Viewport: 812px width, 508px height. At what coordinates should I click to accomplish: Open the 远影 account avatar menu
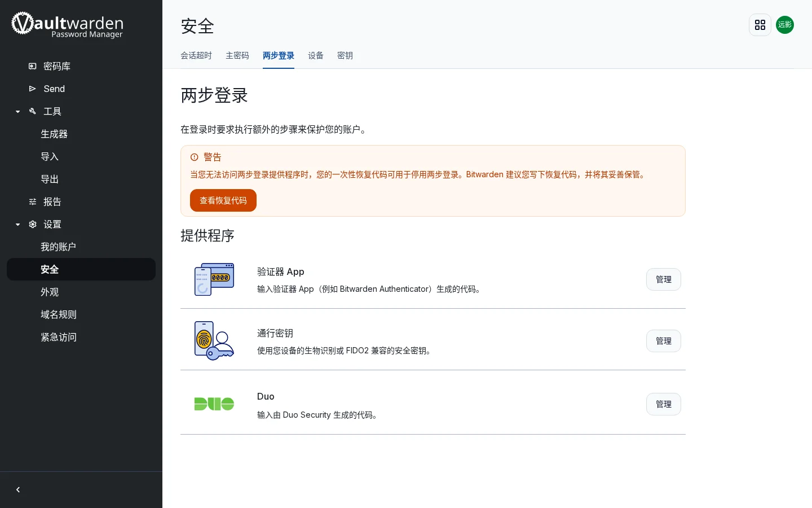pos(785,25)
